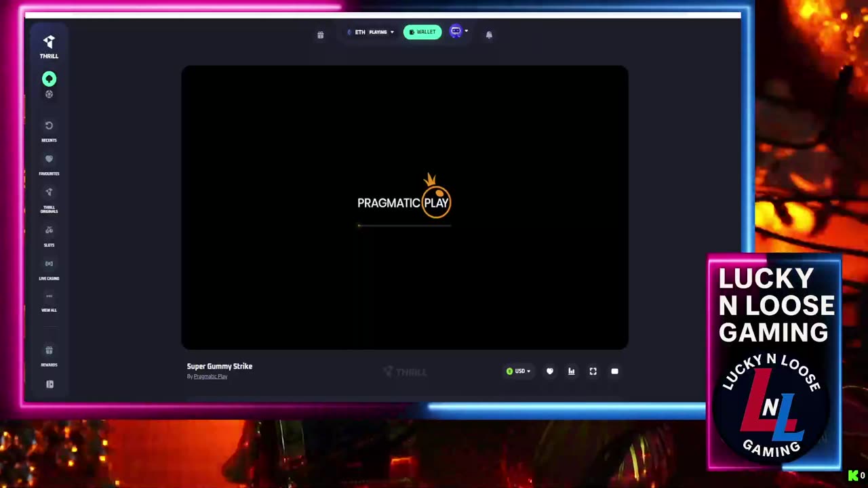
Task: Enter fullscreen mode for the game
Action: (x=593, y=371)
